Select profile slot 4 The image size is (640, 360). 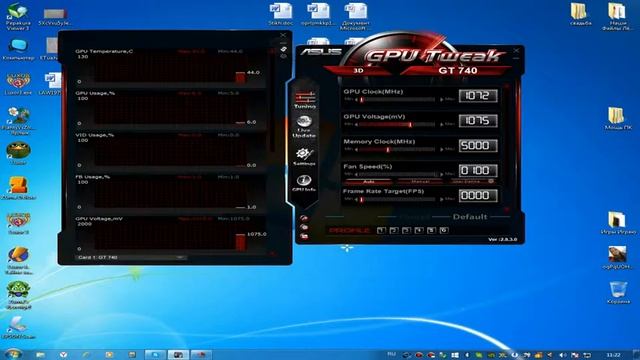coord(419,230)
